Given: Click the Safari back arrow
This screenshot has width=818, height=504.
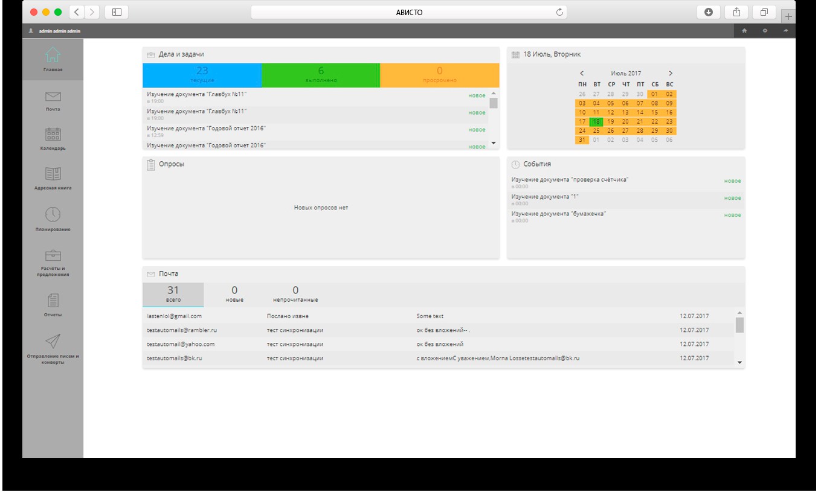Looking at the screenshot, I should coord(77,12).
